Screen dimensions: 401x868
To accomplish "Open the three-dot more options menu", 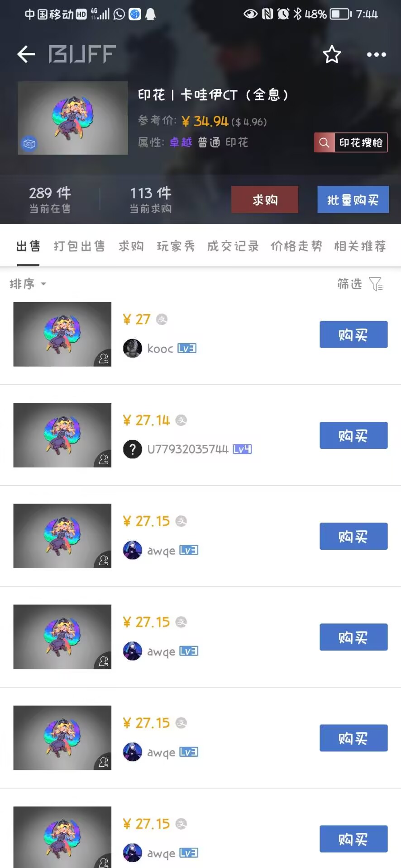I will coord(376,55).
